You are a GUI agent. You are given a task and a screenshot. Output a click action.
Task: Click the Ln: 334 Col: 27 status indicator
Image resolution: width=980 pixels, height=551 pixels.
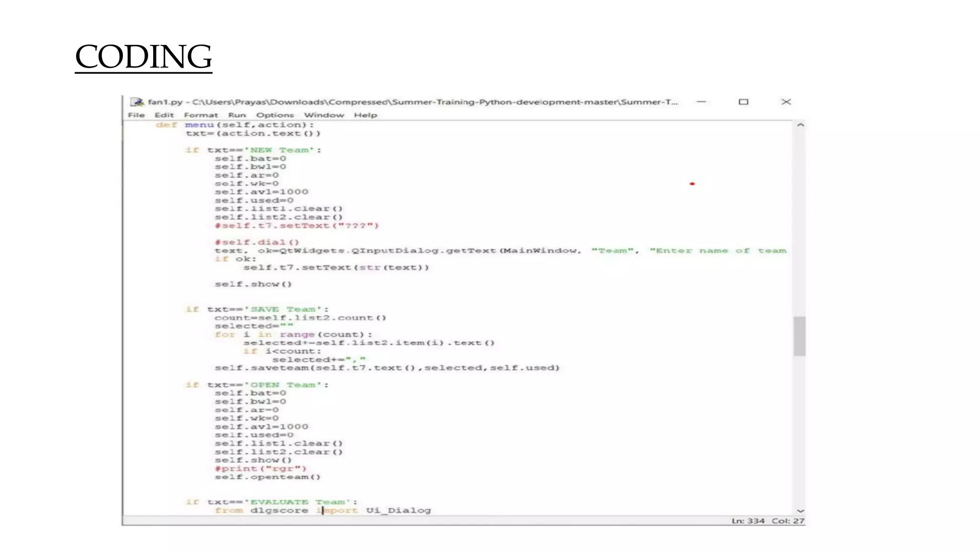(767, 521)
